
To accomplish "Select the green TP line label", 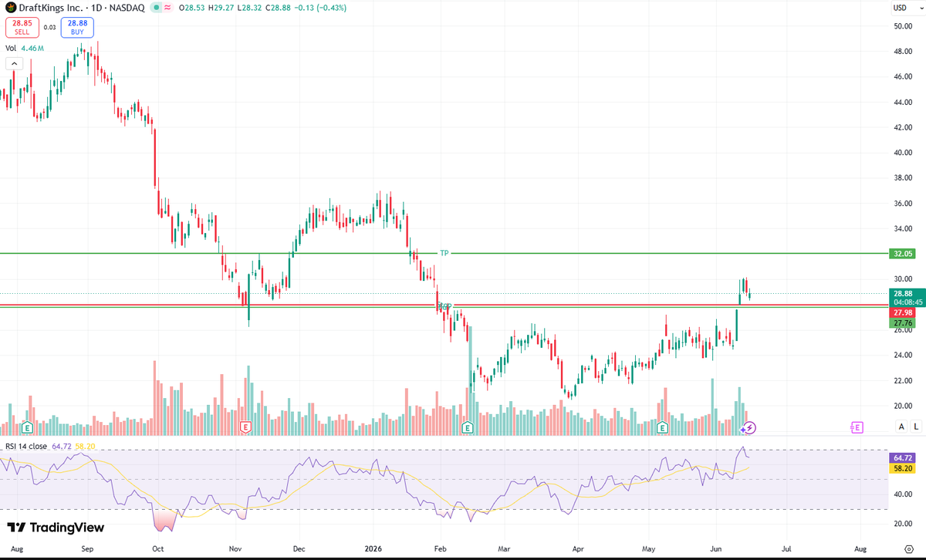I will coord(444,253).
